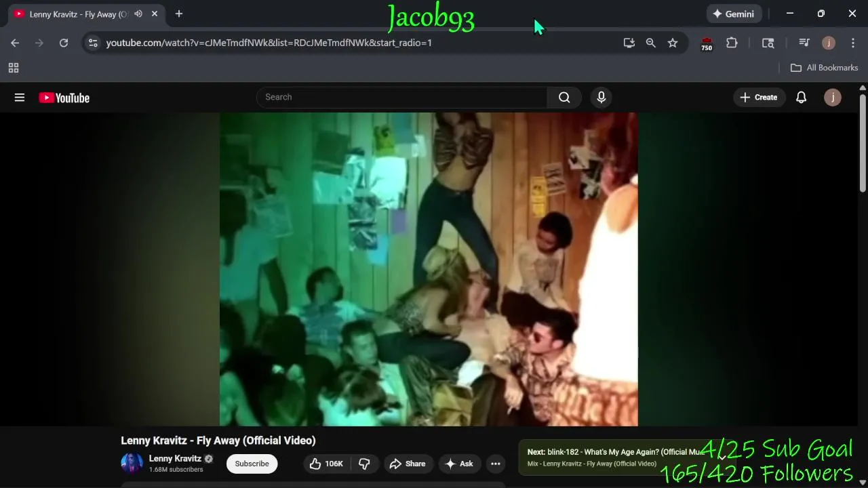Open the All Bookmarks folder
The width and height of the screenshot is (868, 488).
(x=825, y=68)
